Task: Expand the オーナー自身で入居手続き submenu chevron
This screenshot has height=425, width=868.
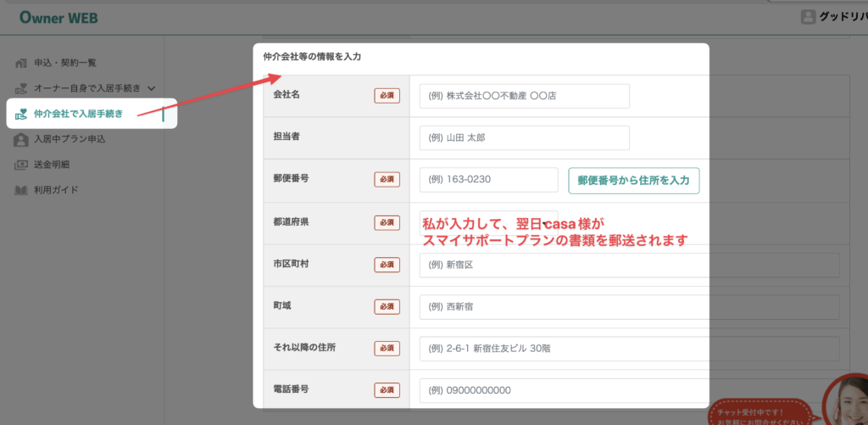Action: (151, 88)
